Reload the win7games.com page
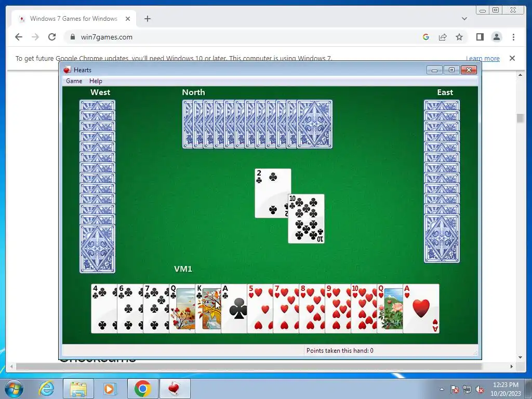The width and height of the screenshot is (532, 399). click(52, 37)
